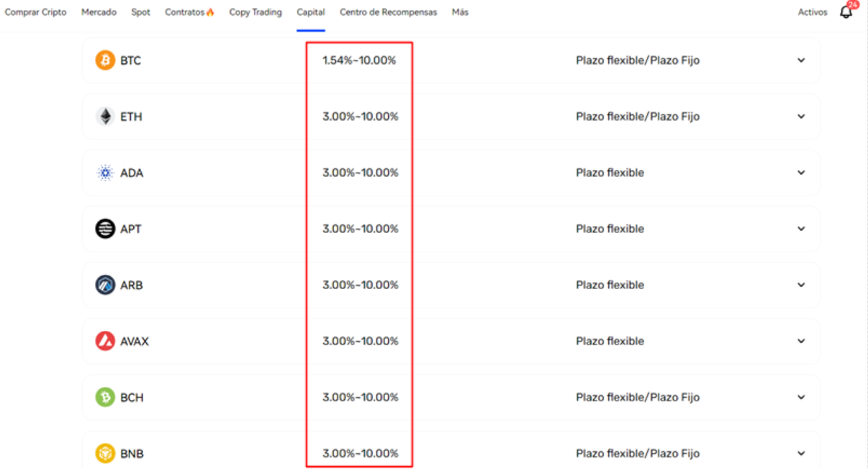
Task: Click the Avalanche AVAX coin icon
Action: point(105,341)
